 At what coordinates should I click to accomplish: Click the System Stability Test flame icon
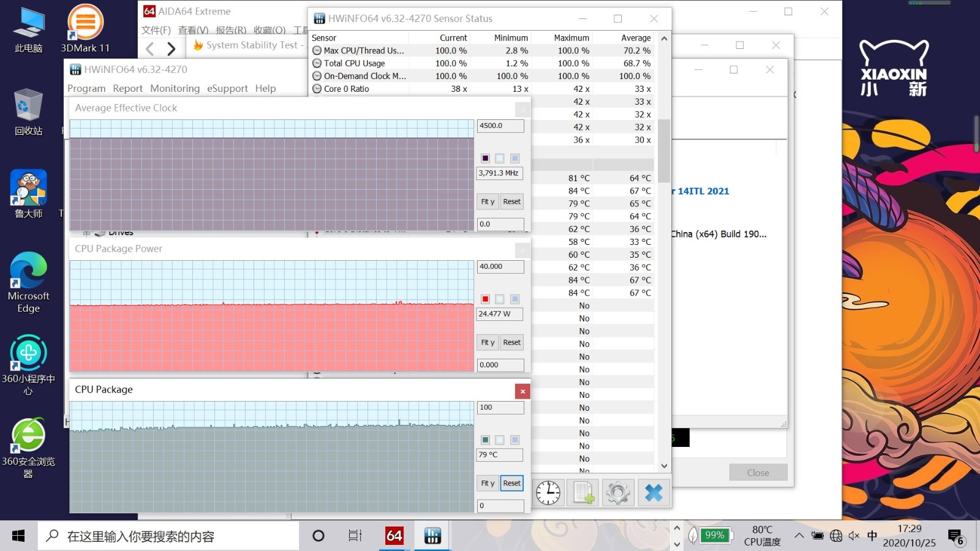click(x=198, y=45)
